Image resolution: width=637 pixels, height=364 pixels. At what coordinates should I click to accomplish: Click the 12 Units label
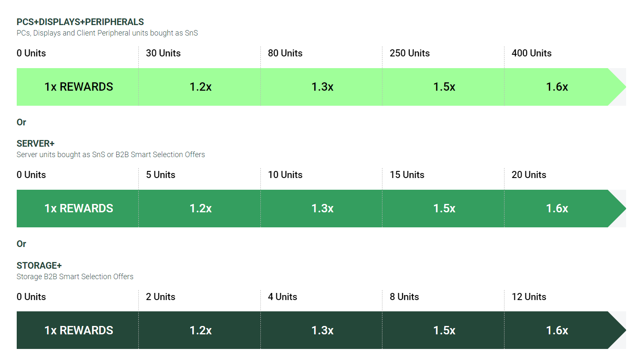click(x=529, y=297)
